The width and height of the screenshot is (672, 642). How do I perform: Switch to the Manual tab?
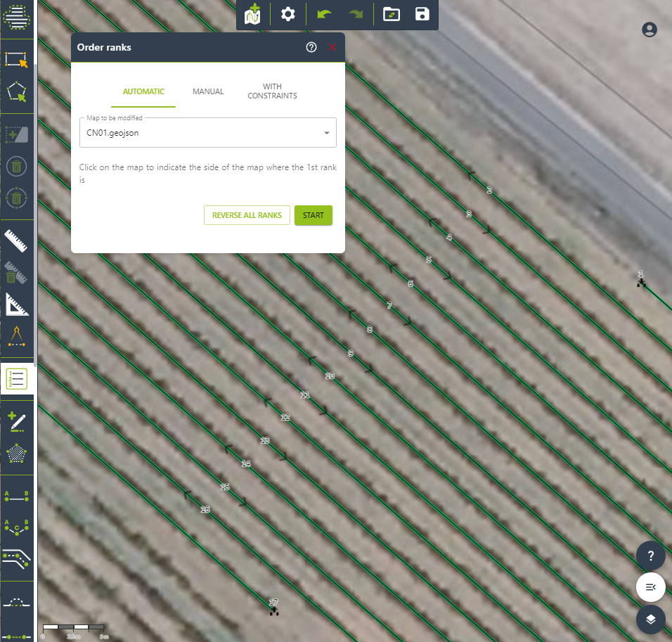pos(208,91)
